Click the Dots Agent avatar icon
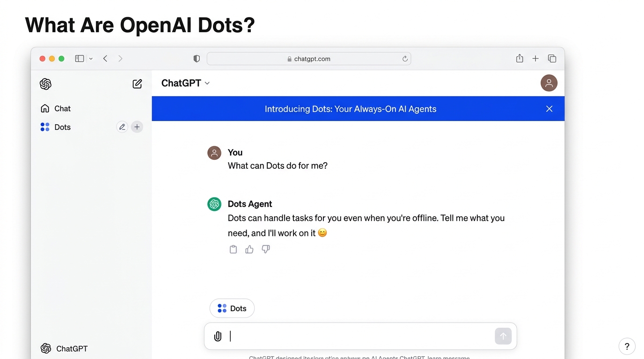The height and width of the screenshot is (359, 644). coord(214,204)
